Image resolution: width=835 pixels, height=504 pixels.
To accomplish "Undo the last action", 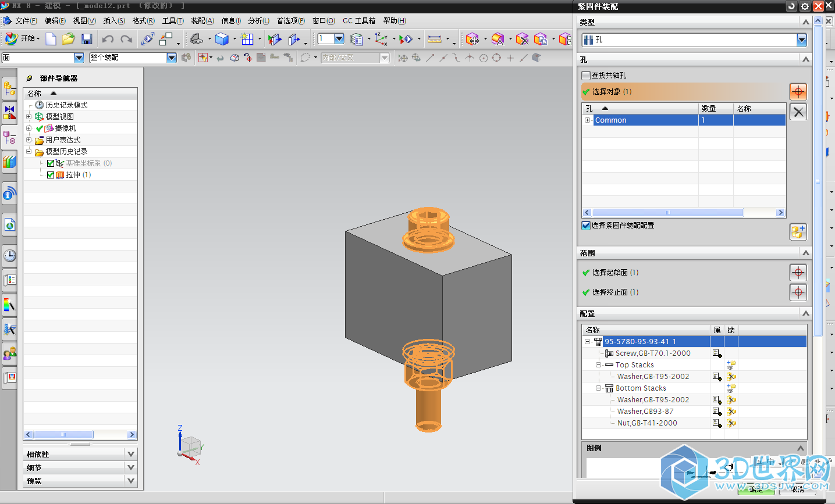I will 108,39.
